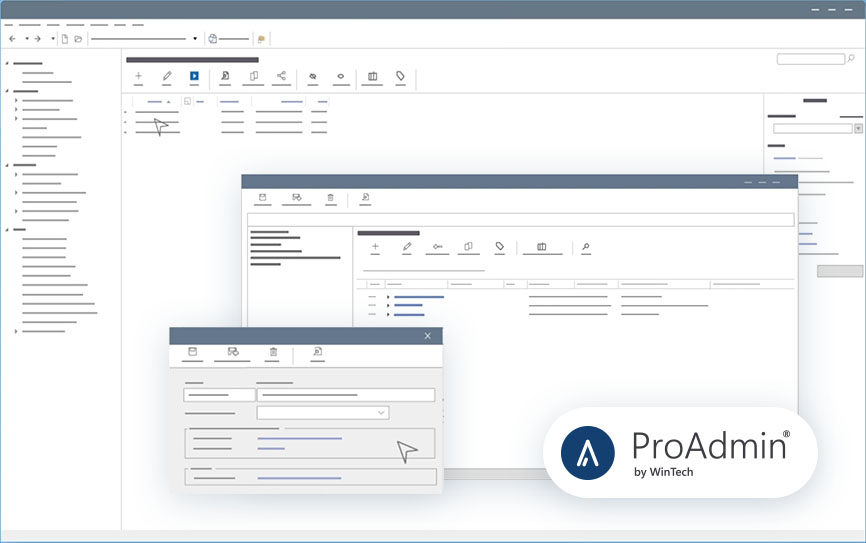866x543 pixels.
Task: Click the save icon in the middle window toolbar
Action: pyautogui.click(x=263, y=197)
